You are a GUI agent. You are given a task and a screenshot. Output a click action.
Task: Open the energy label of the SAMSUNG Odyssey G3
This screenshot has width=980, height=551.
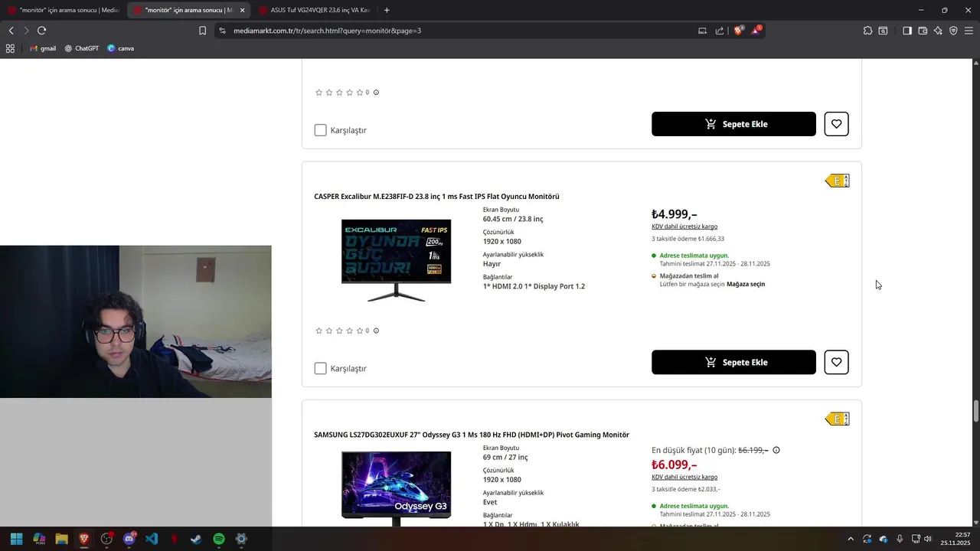pyautogui.click(x=837, y=419)
